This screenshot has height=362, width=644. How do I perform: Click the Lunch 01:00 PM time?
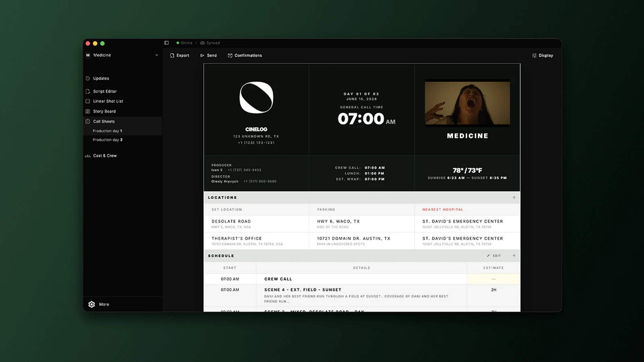tap(374, 173)
